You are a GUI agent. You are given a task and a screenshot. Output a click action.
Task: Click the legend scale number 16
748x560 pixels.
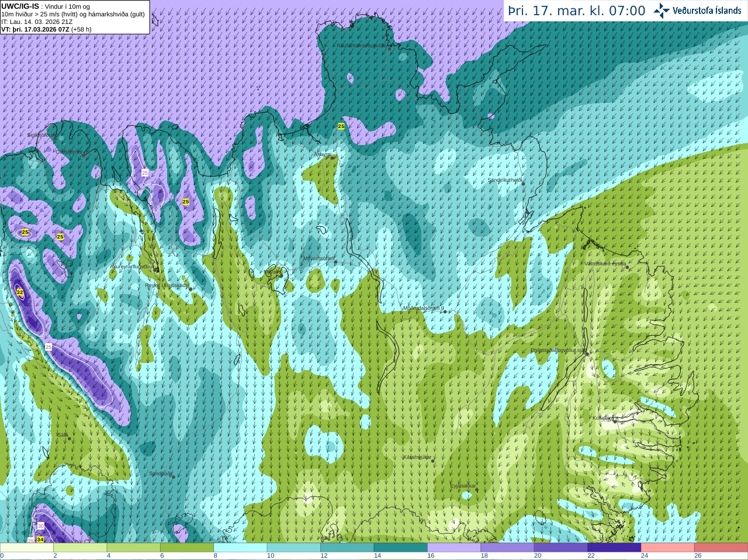coord(431,556)
